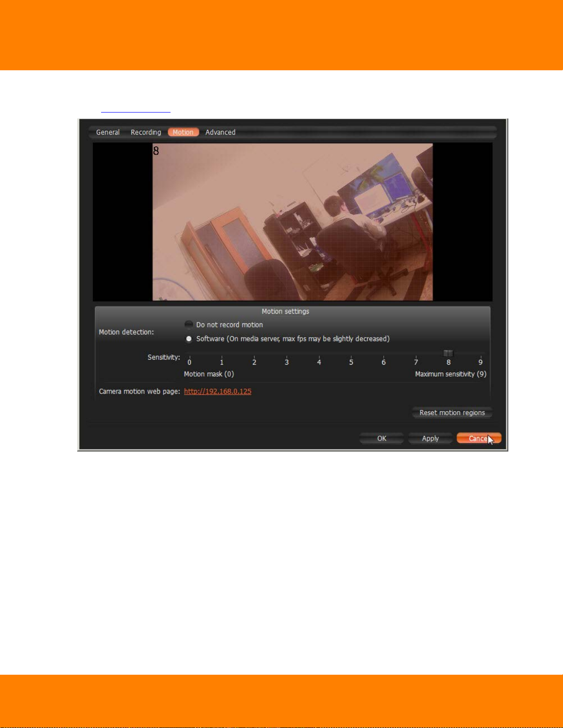Select the Motion tab

(x=183, y=132)
